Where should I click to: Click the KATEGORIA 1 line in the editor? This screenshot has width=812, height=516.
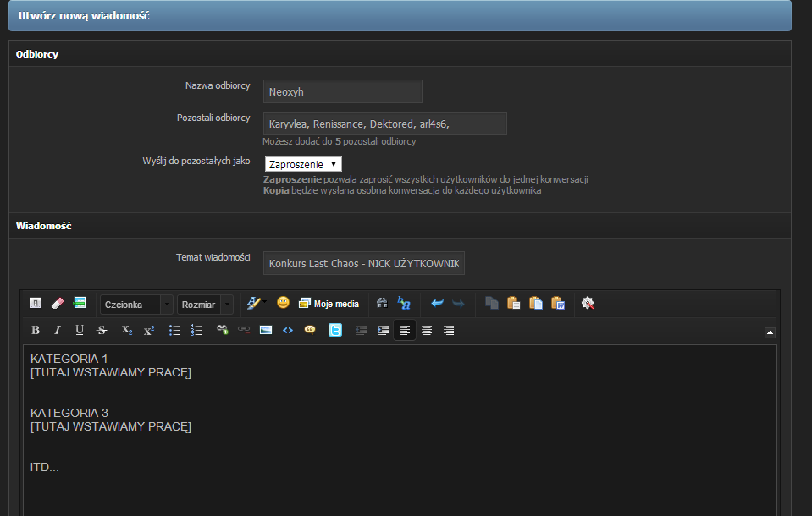pos(69,359)
